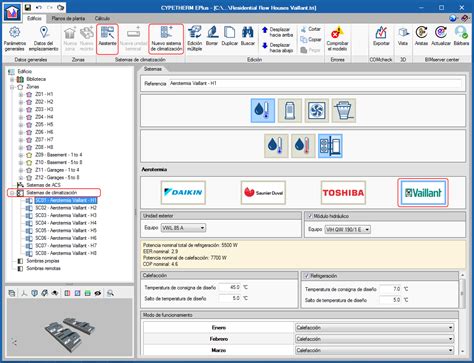This screenshot has width=474, height=363.
Task: Select the water system thermometer-drop icon
Action: click(263, 110)
